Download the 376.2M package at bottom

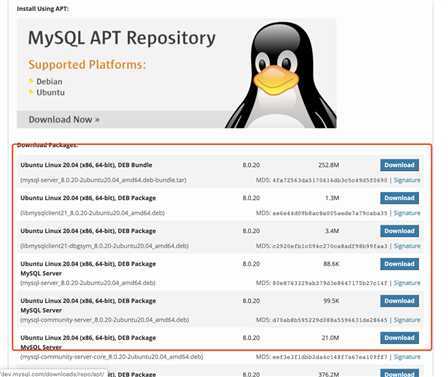click(399, 373)
